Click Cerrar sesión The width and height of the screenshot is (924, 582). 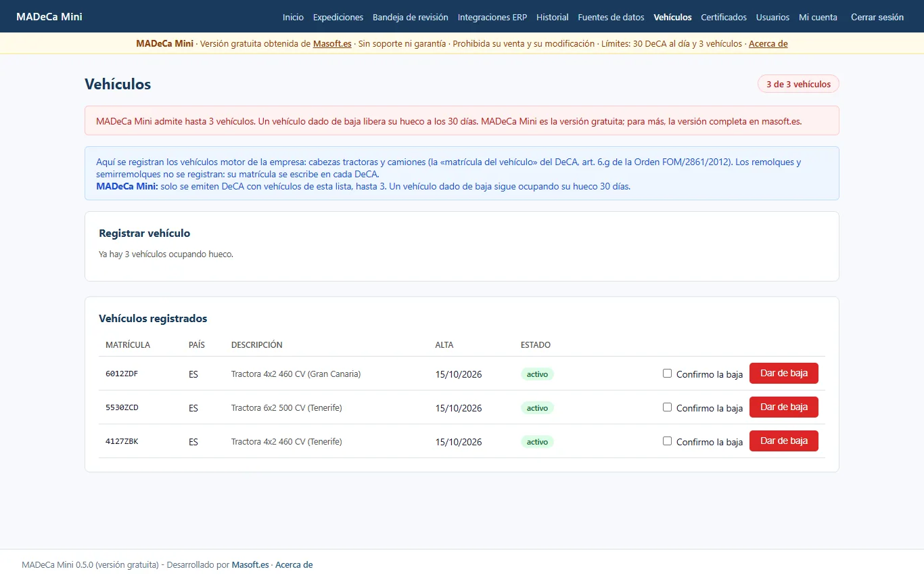877,17
